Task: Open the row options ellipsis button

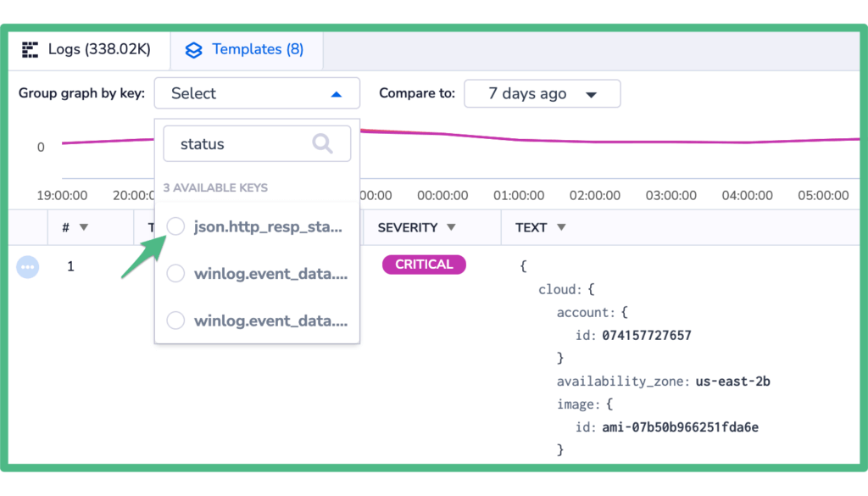Action: [28, 267]
